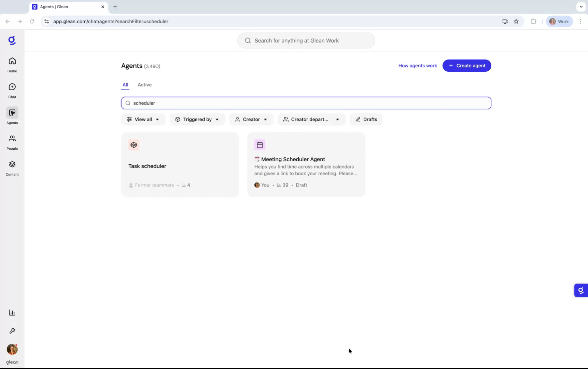Viewport: 588px width, 369px height.
Task: Open the Home section in the sidebar
Action: [12, 64]
